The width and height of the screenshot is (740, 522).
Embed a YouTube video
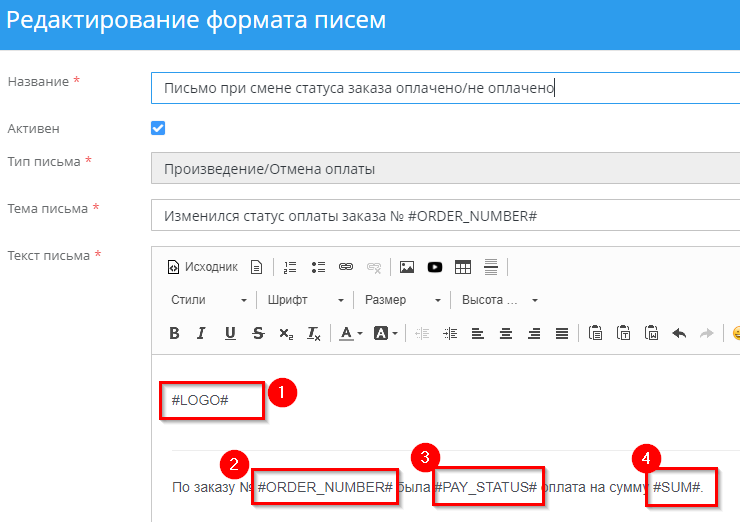coord(435,267)
